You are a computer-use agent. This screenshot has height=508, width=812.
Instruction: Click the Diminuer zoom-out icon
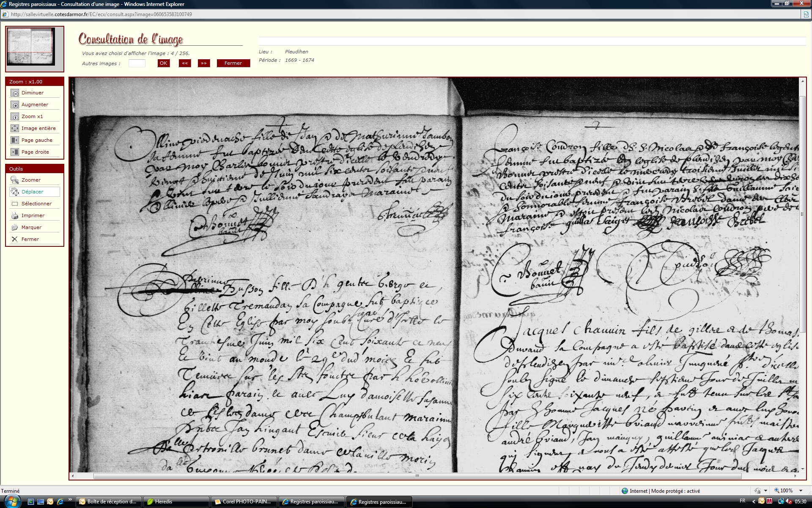pos(15,93)
